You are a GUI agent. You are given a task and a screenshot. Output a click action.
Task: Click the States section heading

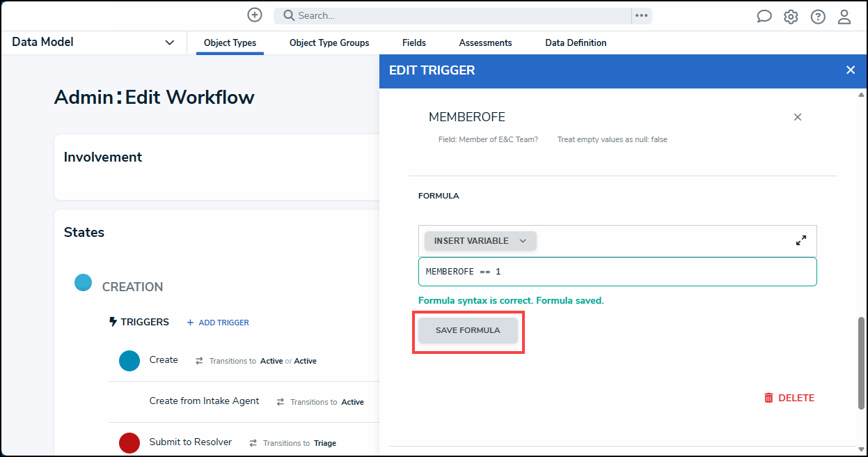tap(84, 233)
